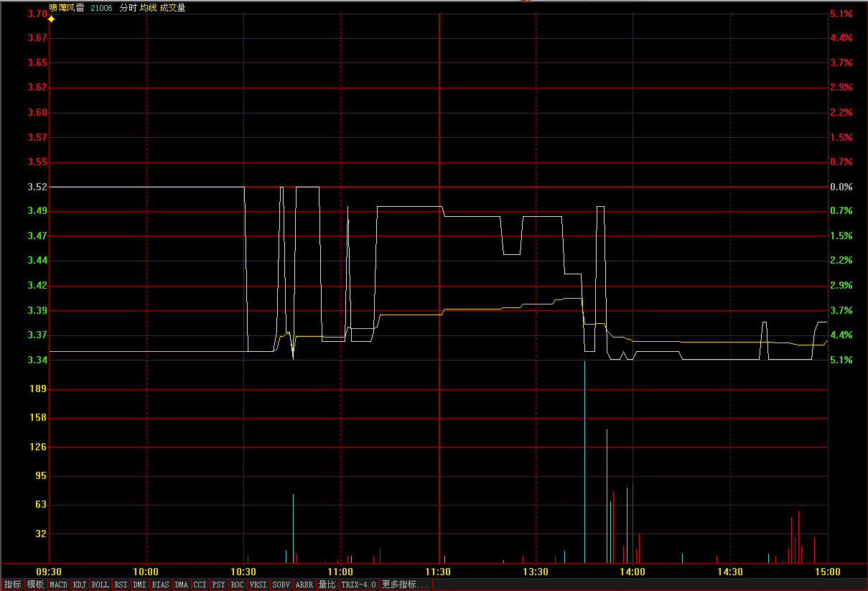
Task: Select the MACD indicator
Action: tap(58, 585)
